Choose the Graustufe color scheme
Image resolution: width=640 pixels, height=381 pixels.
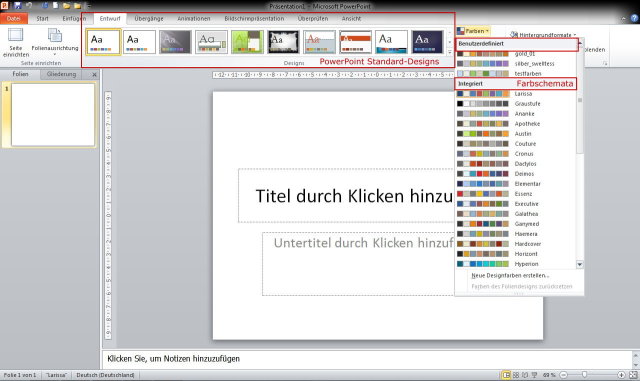click(x=516, y=104)
